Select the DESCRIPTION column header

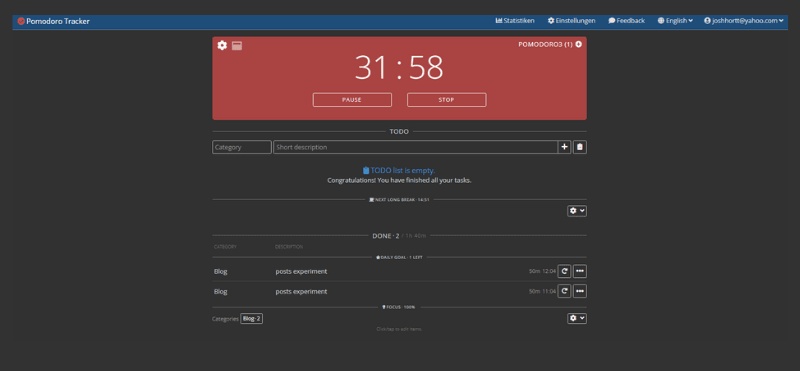(x=289, y=247)
